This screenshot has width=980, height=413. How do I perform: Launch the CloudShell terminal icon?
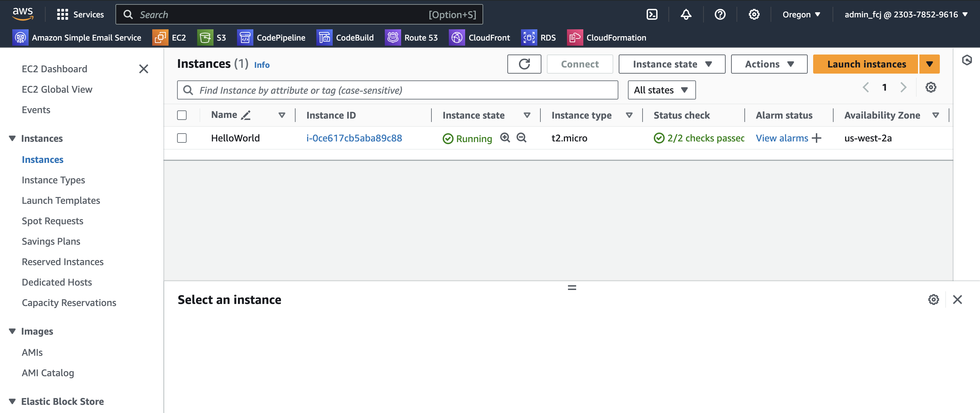[652, 14]
